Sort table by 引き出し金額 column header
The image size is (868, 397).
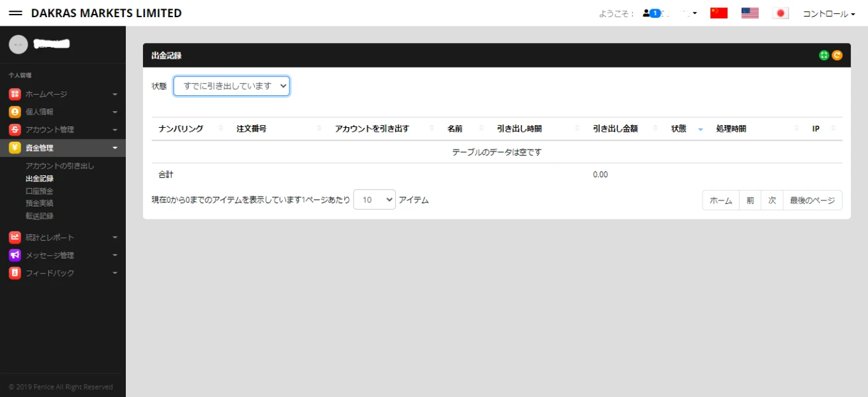pyautogui.click(x=615, y=129)
